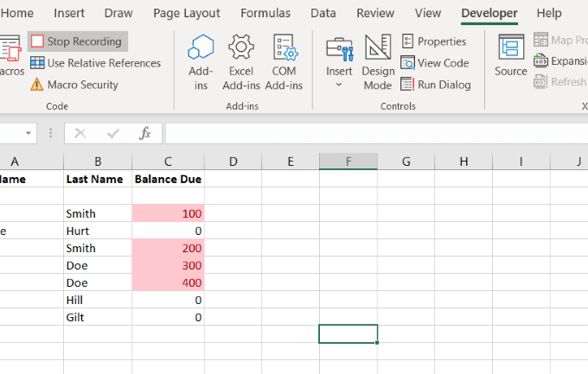Viewport: 588px width, 374px height.
Task: Select the pink cell containing 300
Action: coord(168,265)
